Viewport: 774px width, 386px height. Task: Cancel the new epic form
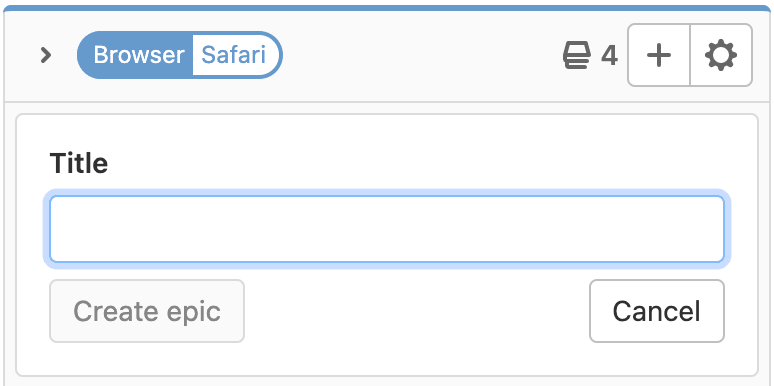click(657, 311)
